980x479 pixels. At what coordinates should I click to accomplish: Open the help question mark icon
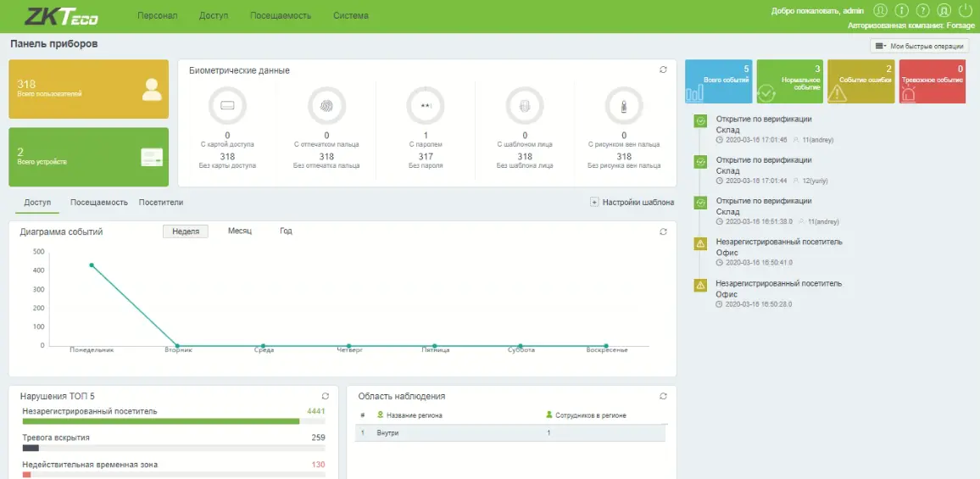tap(923, 11)
